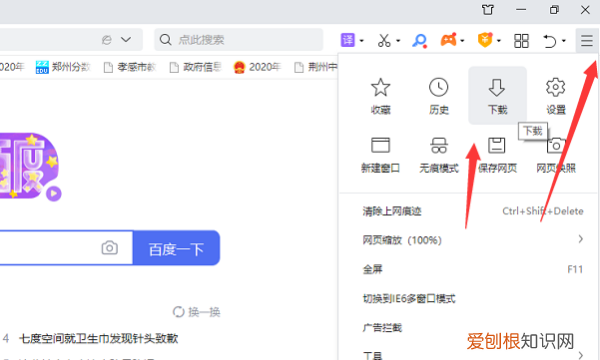Open 孝感市教 bookmark
The height and width of the screenshot is (360, 600).
(130, 67)
